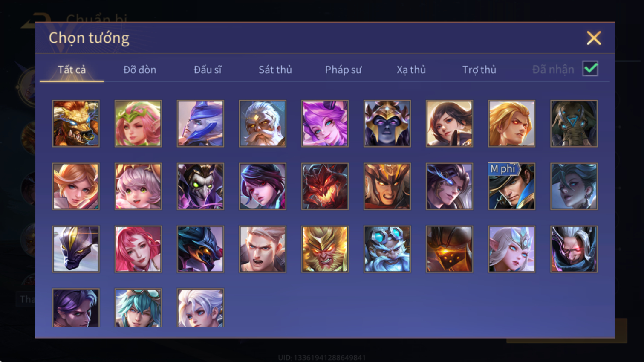Pick the red flaming demon hero

click(x=325, y=186)
